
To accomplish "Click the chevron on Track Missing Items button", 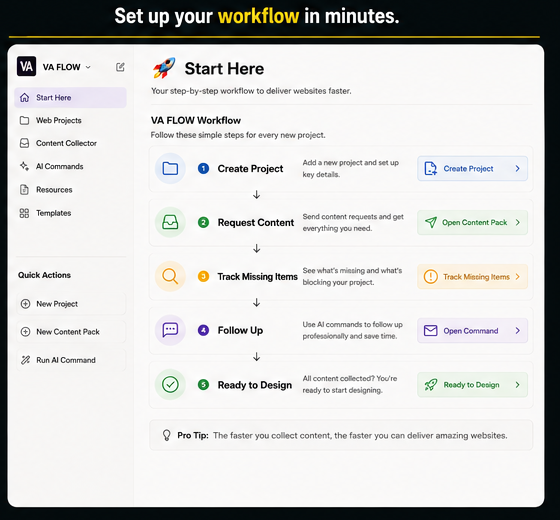I will click(518, 277).
